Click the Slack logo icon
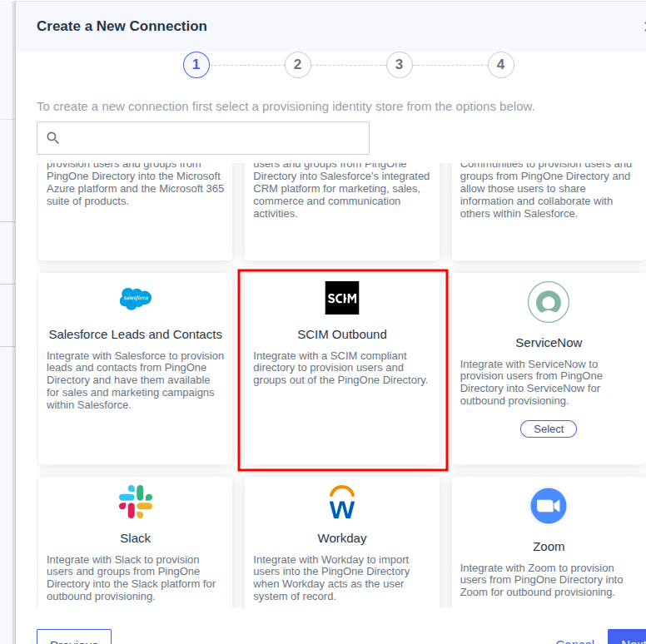The width and height of the screenshot is (646, 644). click(136, 502)
